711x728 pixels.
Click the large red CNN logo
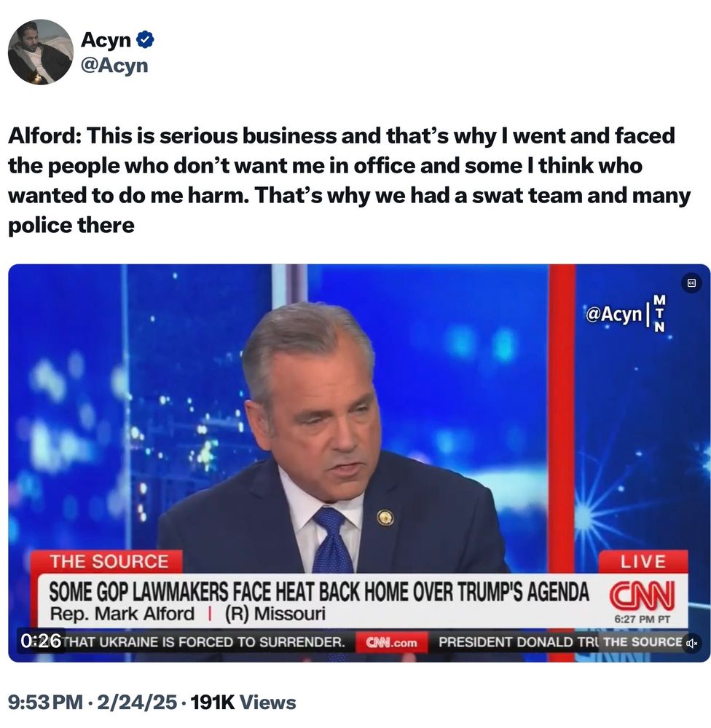coord(641,596)
